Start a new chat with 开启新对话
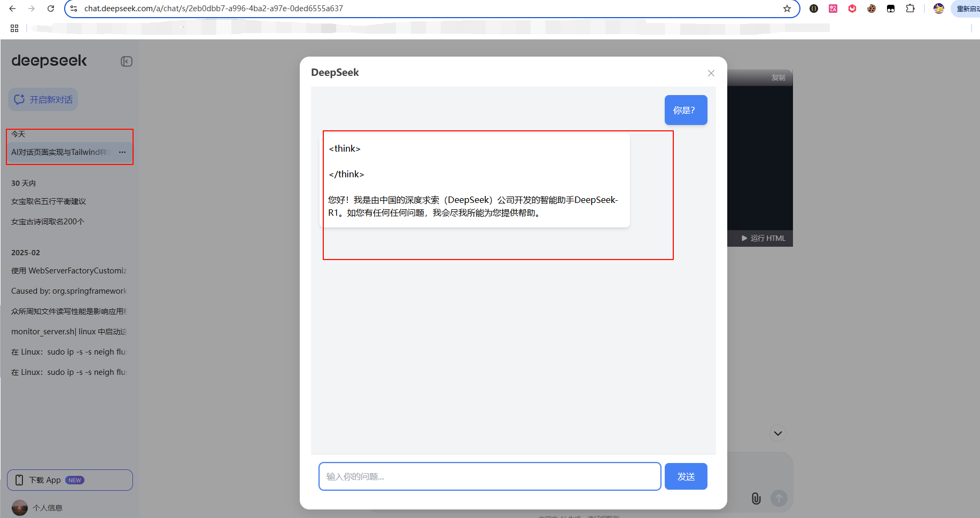This screenshot has width=980, height=518. (x=43, y=99)
